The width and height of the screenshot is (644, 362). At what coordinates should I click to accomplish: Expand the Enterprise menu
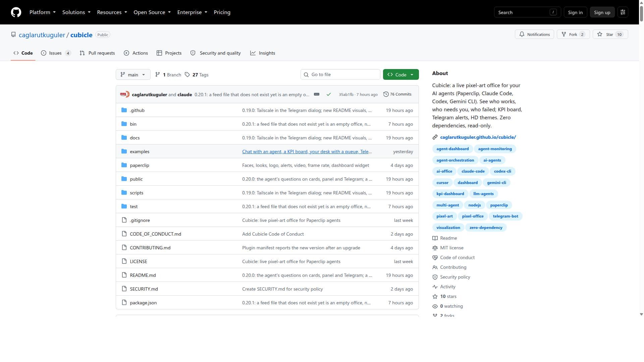point(192,12)
